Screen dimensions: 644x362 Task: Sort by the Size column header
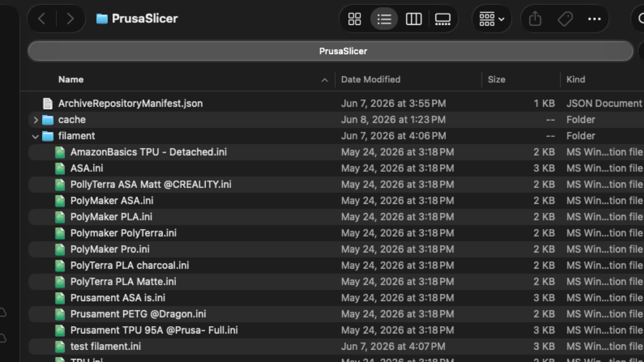point(496,79)
